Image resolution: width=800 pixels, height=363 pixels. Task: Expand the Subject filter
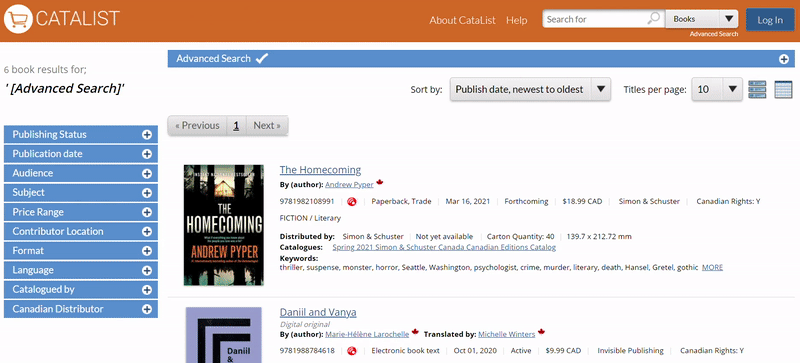pos(81,193)
